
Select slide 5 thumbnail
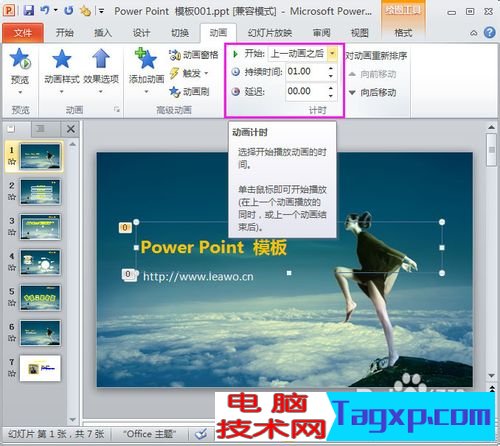[40, 298]
